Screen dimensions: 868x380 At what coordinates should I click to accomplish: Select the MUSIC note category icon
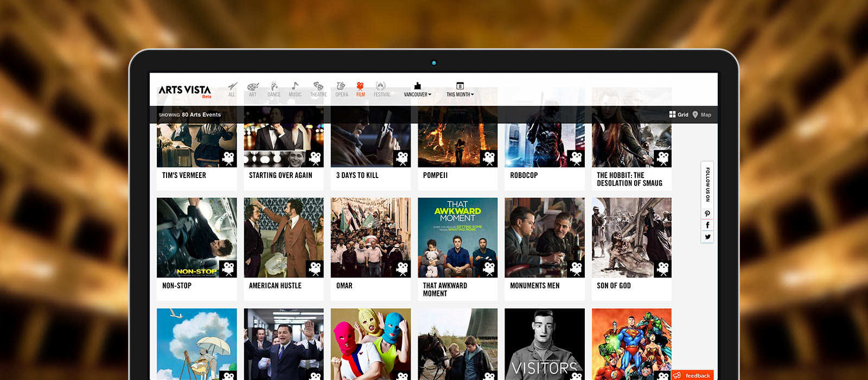tap(295, 89)
